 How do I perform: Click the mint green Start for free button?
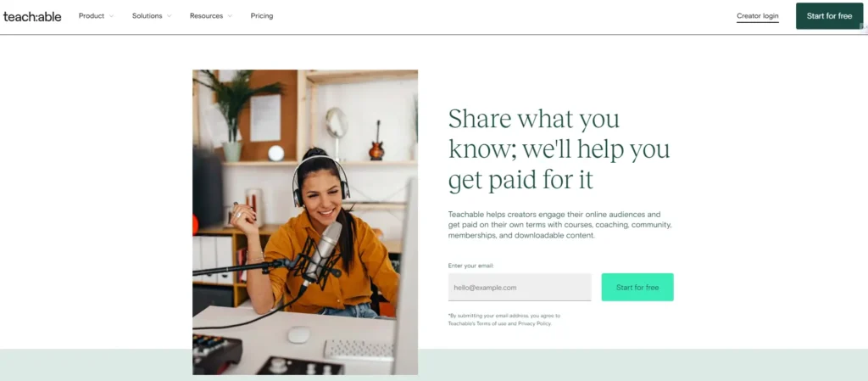click(x=637, y=287)
